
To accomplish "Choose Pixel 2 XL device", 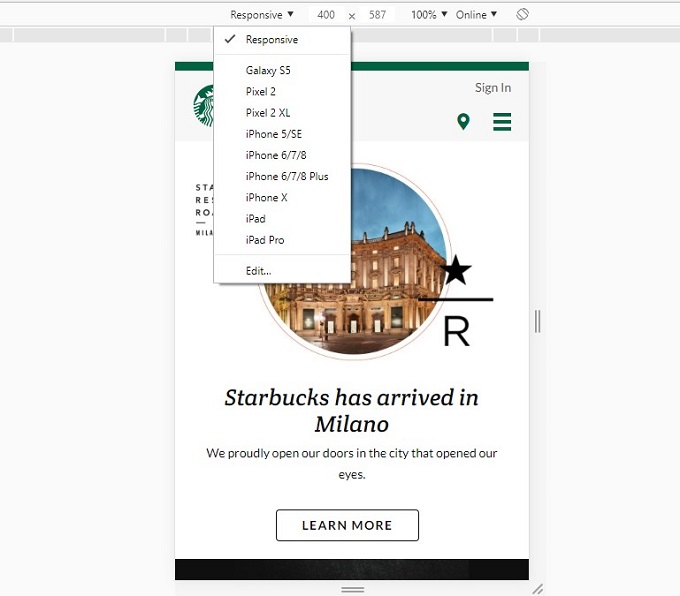I will 282,113.
